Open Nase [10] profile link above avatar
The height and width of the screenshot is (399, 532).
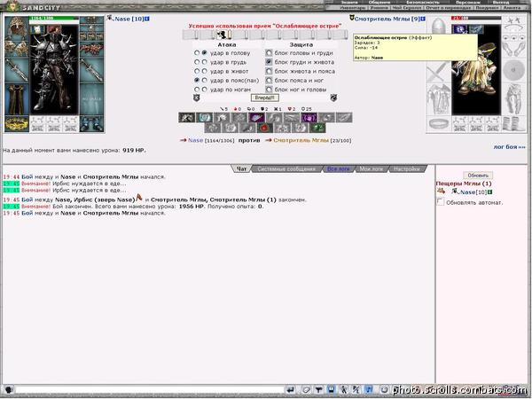pos(129,19)
